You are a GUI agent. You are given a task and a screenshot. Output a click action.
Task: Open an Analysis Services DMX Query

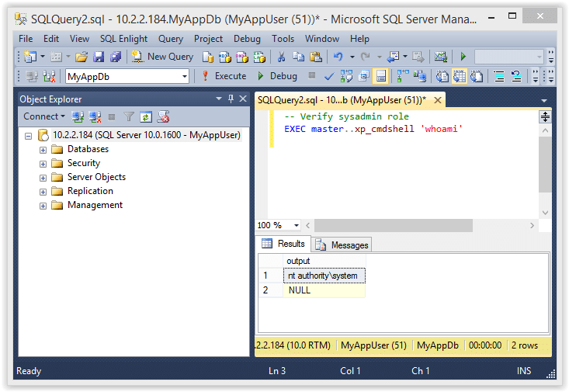click(242, 57)
